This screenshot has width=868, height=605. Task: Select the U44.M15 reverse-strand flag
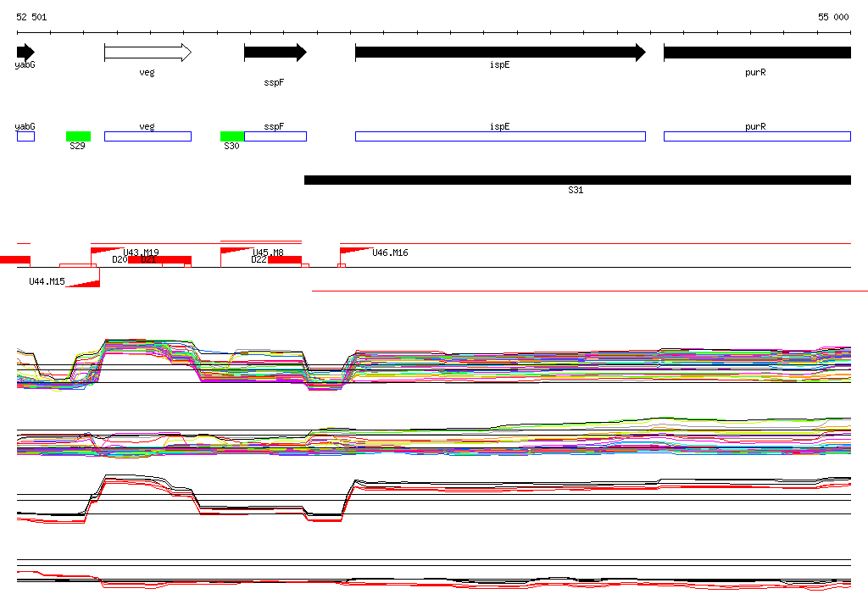click(84, 284)
